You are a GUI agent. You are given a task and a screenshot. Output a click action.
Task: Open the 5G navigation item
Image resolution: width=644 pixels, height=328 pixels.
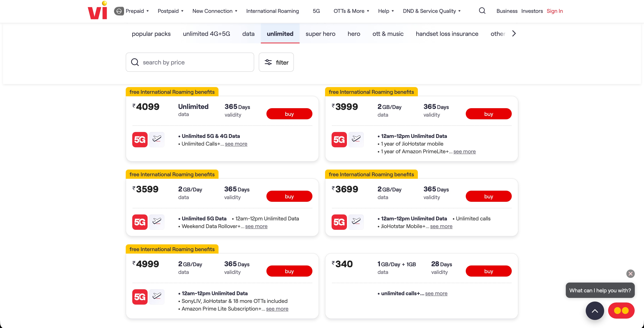pyautogui.click(x=316, y=11)
